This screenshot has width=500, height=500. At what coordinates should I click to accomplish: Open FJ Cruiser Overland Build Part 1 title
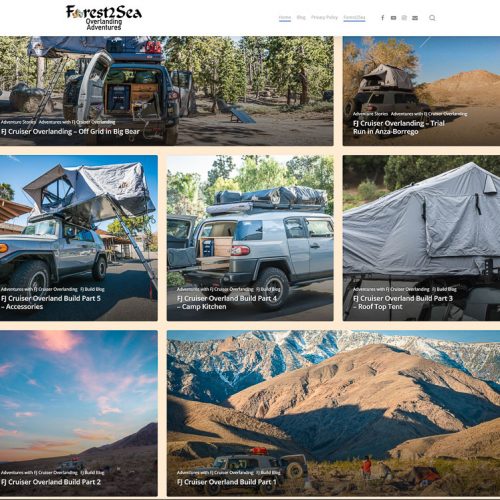[x=227, y=482]
